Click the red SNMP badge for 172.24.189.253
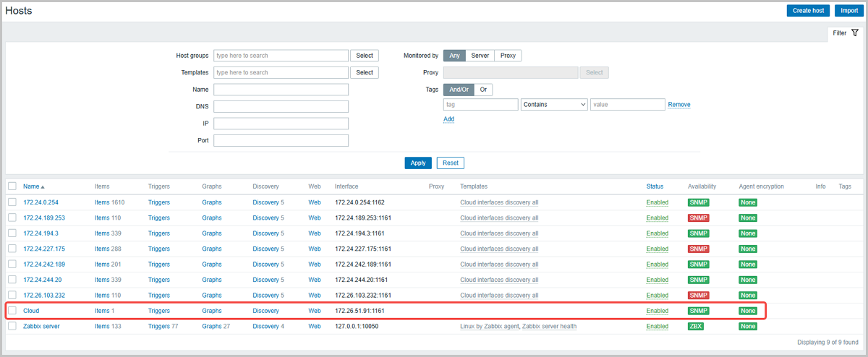 [698, 218]
